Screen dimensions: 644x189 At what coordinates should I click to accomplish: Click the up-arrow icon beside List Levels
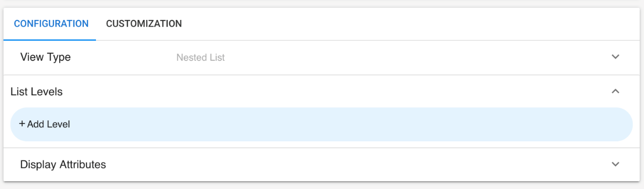pos(616,91)
